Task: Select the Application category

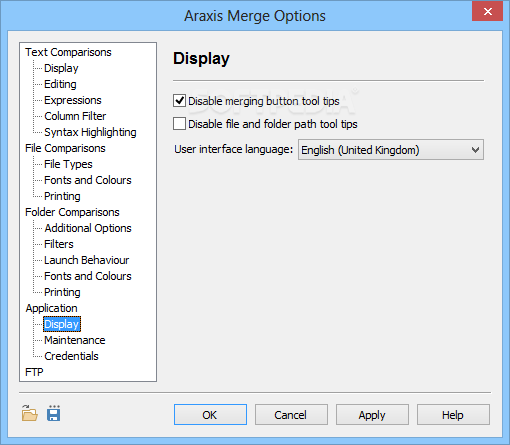Action: (52, 308)
